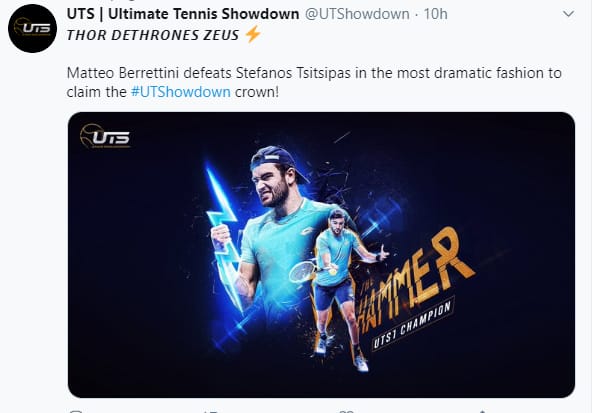Select the THOR DETHRONES ZEUS headline text
This screenshot has height=413, width=596.
coord(152,35)
